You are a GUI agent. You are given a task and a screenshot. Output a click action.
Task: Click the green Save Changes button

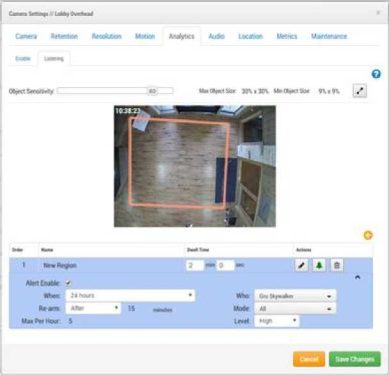pos(355,359)
